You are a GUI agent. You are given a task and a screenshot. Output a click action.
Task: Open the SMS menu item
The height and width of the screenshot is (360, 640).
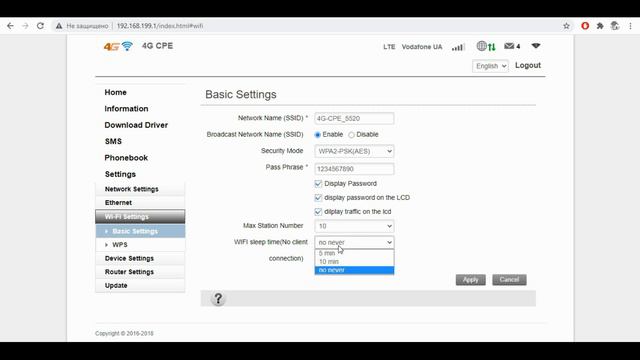click(113, 141)
